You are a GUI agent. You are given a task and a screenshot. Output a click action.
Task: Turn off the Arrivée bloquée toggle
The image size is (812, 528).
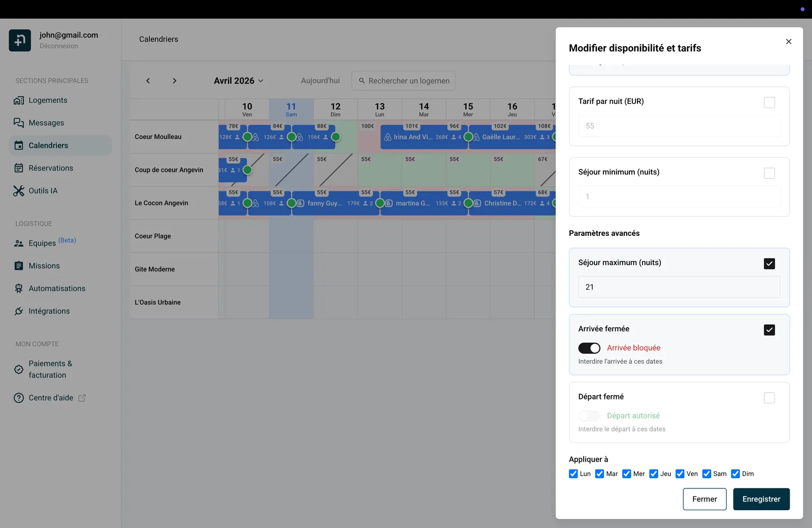[x=589, y=348]
